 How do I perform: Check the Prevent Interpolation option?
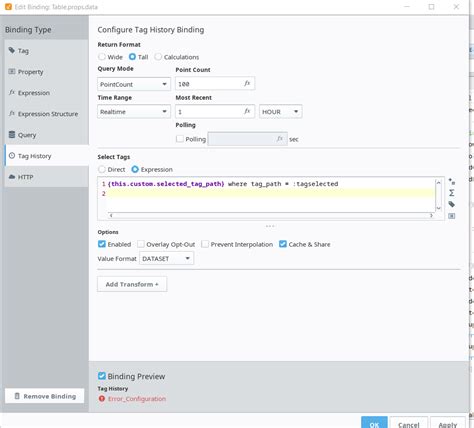[205, 244]
